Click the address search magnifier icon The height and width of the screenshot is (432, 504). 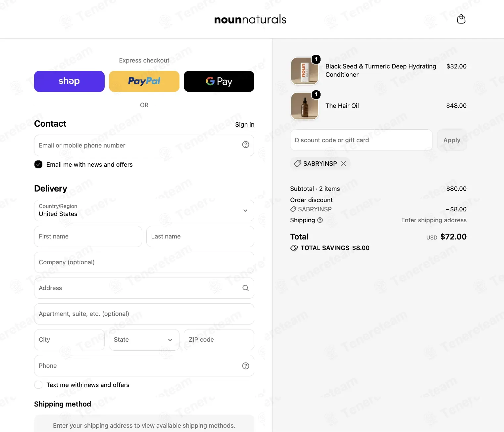245,288
